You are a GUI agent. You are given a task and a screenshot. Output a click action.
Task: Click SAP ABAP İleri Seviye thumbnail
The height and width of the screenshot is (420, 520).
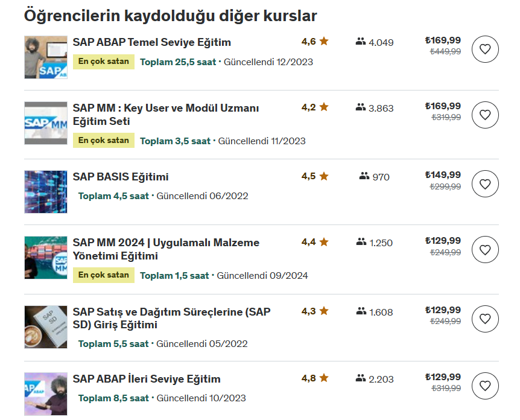(x=46, y=393)
